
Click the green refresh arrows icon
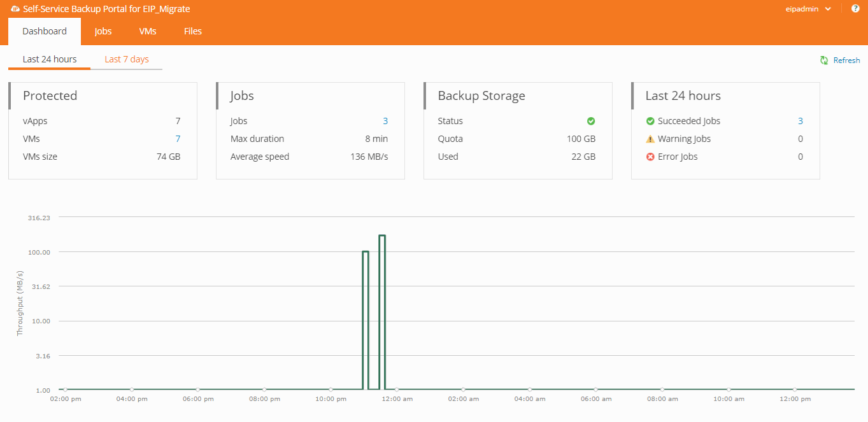(824, 60)
